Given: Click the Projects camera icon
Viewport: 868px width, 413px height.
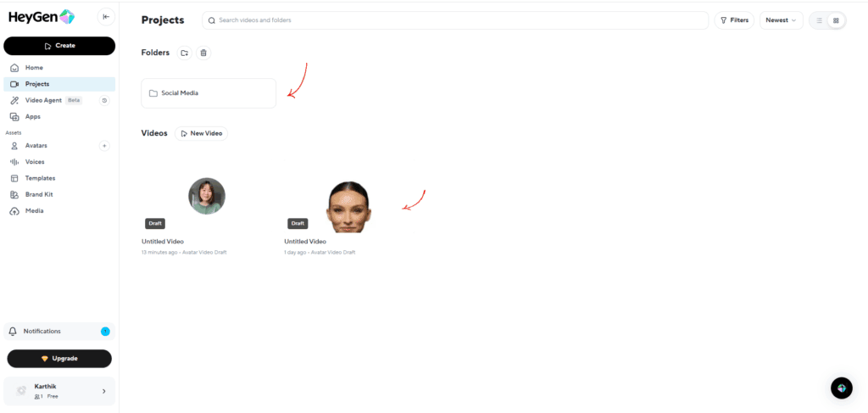Looking at the screenshot, I should click(15, 84).
